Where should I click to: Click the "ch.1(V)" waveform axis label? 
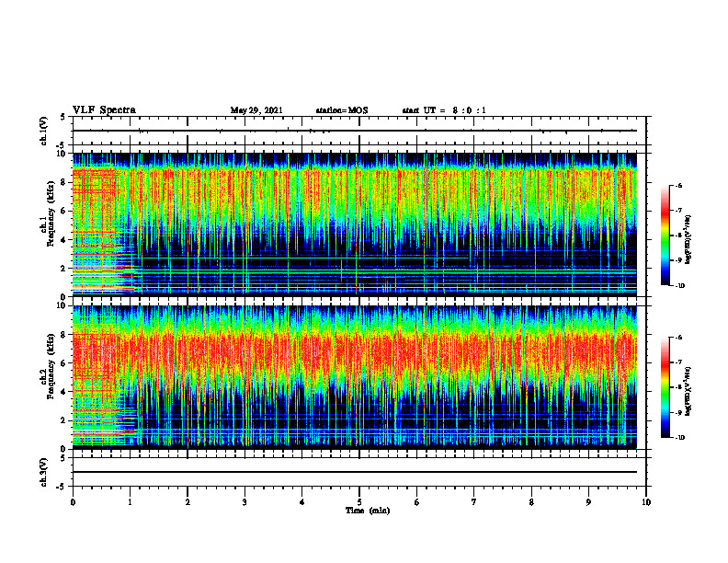(x=43, y=131)
